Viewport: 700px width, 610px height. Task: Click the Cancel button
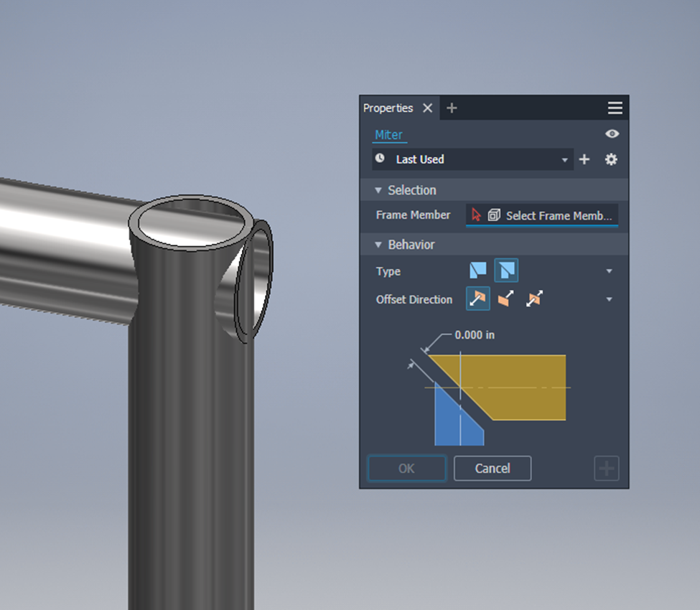(x=493, y=469)
